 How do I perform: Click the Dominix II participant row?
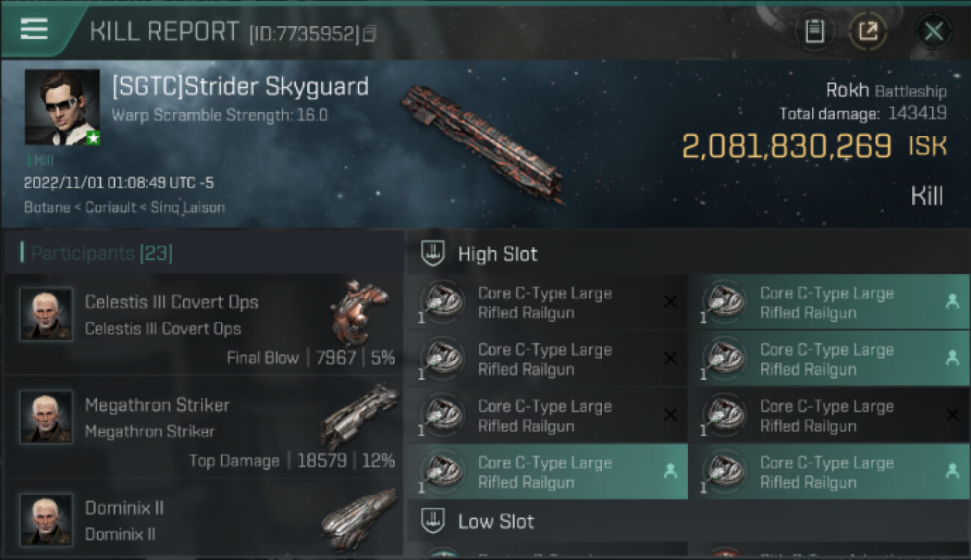pyautogui.click(x=203, y=520)
